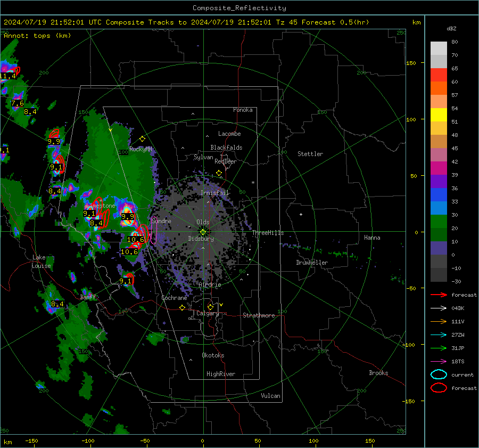Click the 8.4 storm label near Banff

(x=57, y=304)
